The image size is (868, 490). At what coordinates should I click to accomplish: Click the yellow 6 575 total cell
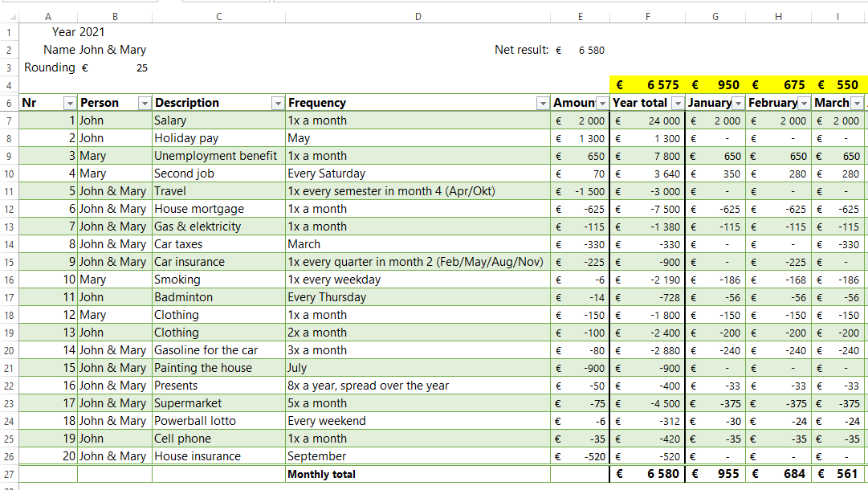pos(648,84)
